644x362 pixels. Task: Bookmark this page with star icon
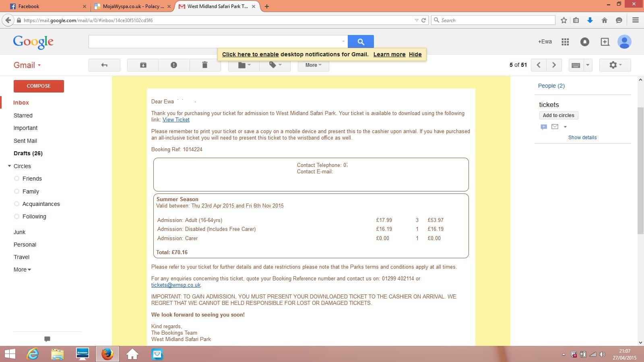pos(564,20)
